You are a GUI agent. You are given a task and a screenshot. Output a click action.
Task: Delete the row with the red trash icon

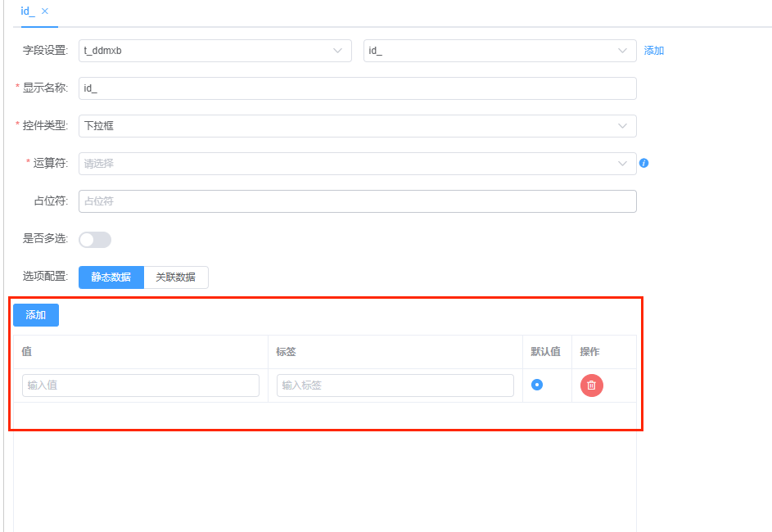click(592, 385)
